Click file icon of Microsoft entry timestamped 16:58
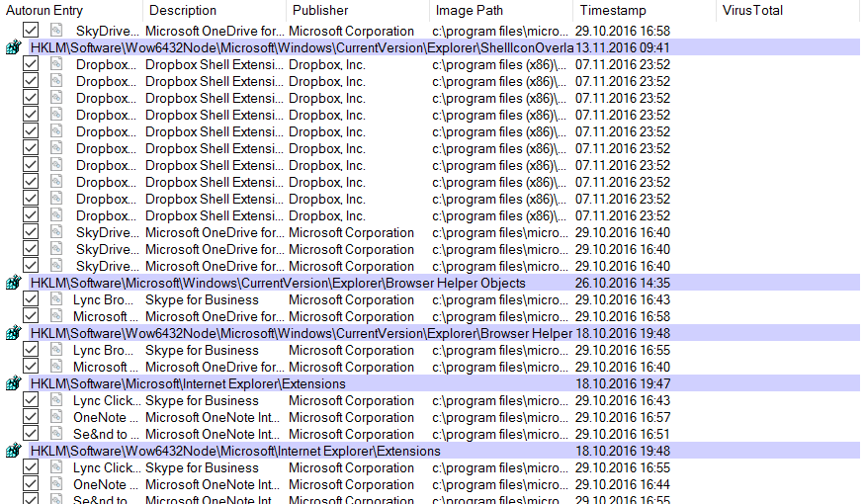 click(x=56, y=316)
